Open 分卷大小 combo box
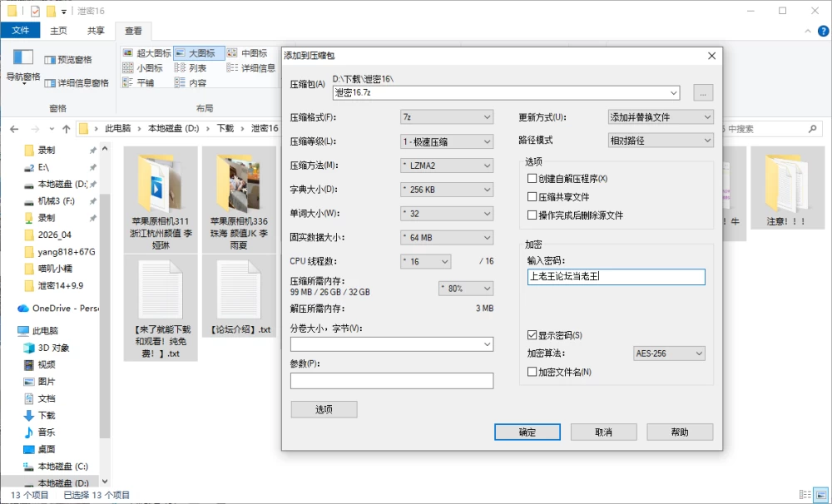832x504 pixels. coord(392,344)
